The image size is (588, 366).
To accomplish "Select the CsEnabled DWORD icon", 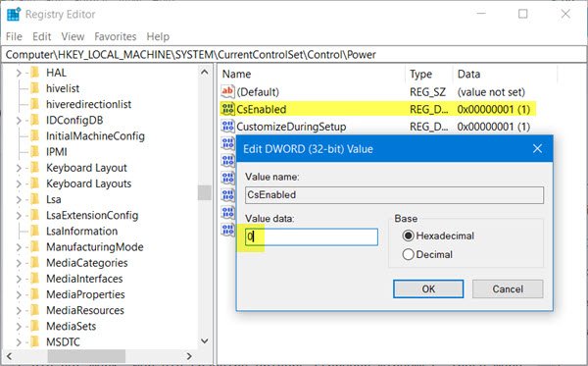I will pyautogui.click(x=227, y=109).
